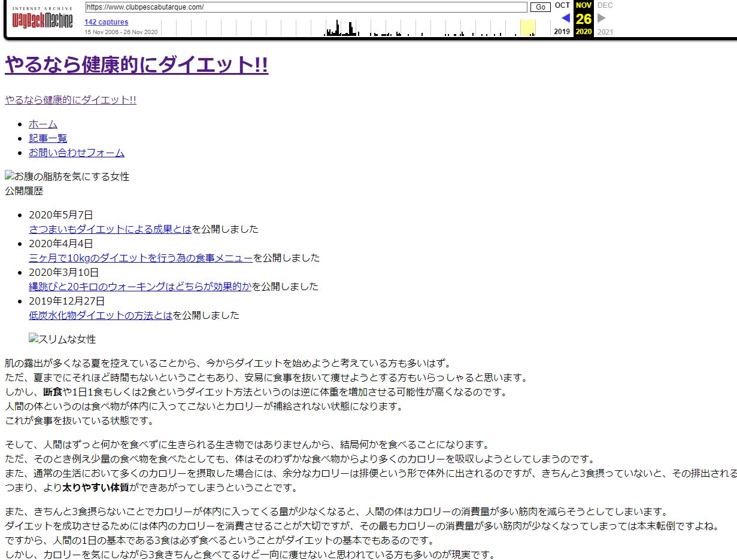Click the broken image of woman worried about belly fat
The image size is (737, 560).
click(x=67, y=176)
